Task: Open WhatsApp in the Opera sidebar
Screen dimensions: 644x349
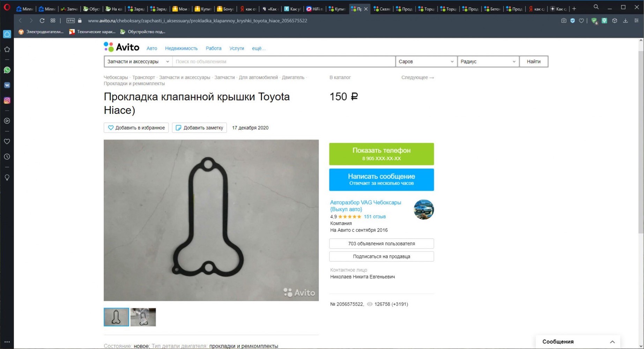Action: coord(7,70)
